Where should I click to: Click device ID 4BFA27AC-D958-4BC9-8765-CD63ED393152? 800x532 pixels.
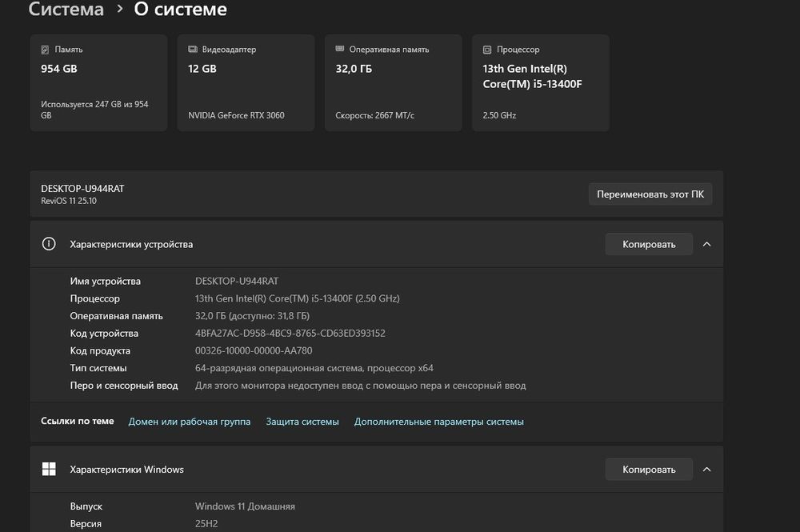pyautogui.click(x=290, y=333)
